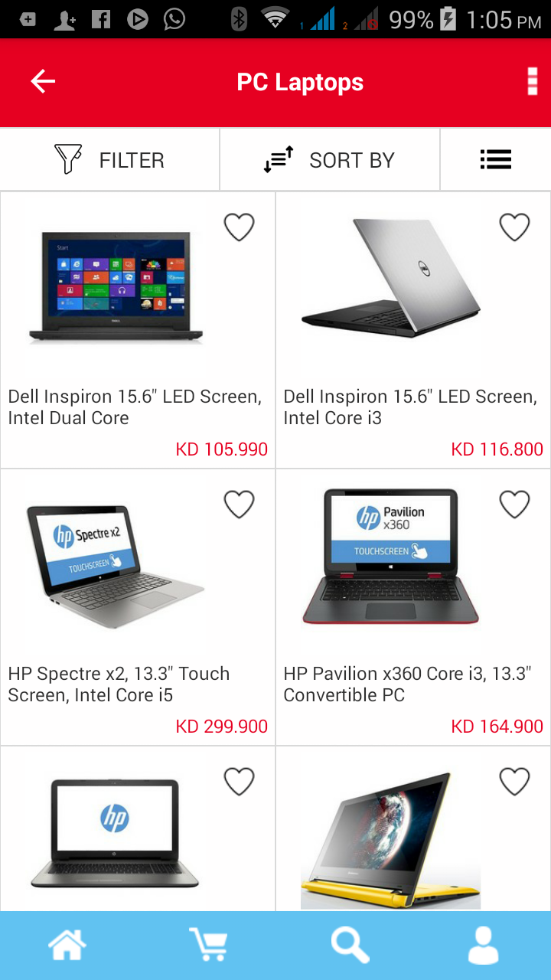Select the KD 116.800 price label
The width and height of the screenshot is (551, 980).
[497, 449]
